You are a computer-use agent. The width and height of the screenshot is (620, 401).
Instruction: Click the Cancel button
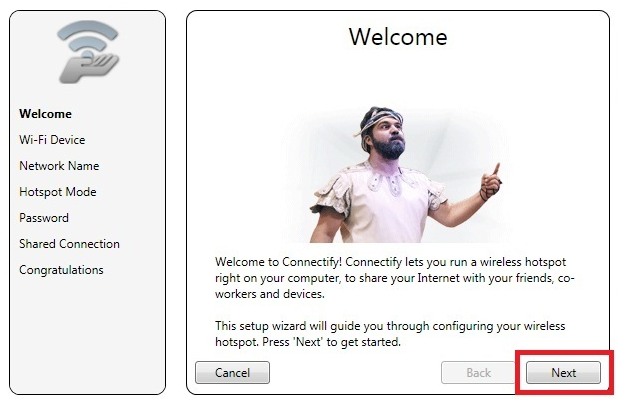(x=232, y=373)
